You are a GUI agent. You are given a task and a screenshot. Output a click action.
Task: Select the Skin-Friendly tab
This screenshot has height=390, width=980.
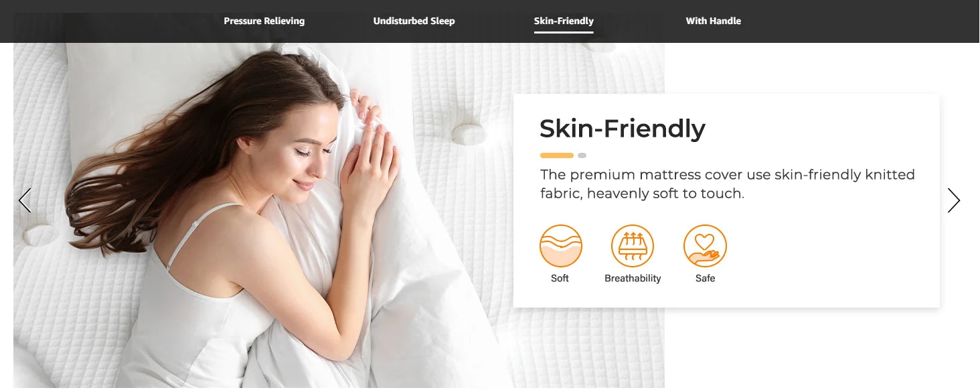[x=564, y=21]
